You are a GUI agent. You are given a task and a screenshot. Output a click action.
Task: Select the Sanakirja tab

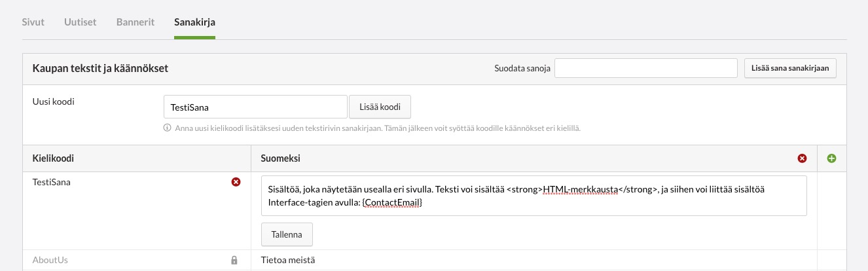pyautogui.click(x=194, y=22)
